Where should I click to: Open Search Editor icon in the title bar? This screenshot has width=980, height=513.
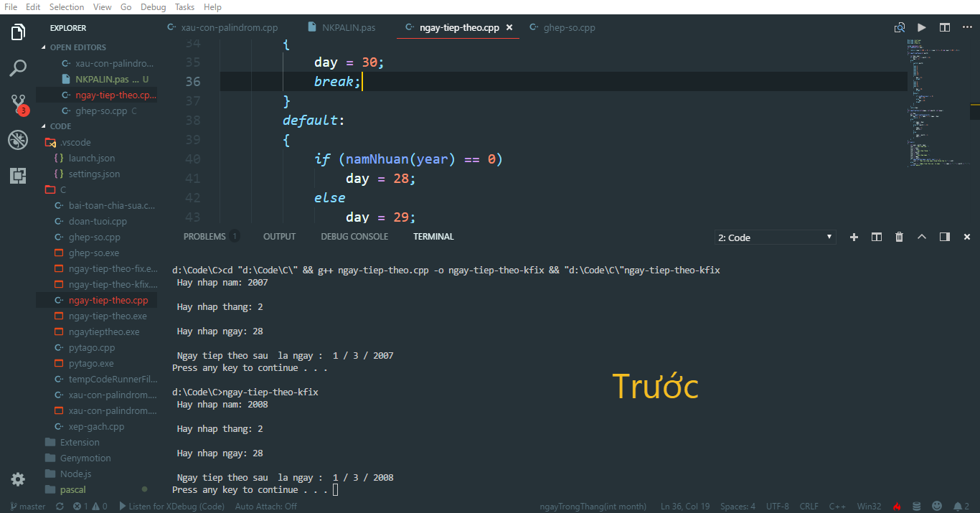pyautogui.click(x=899, y=27)
